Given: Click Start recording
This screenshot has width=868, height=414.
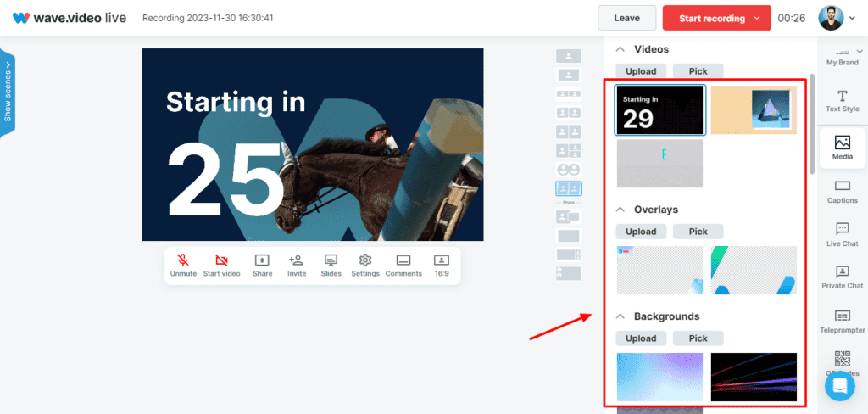Looking at the screenshot, I should pos(712,19).
